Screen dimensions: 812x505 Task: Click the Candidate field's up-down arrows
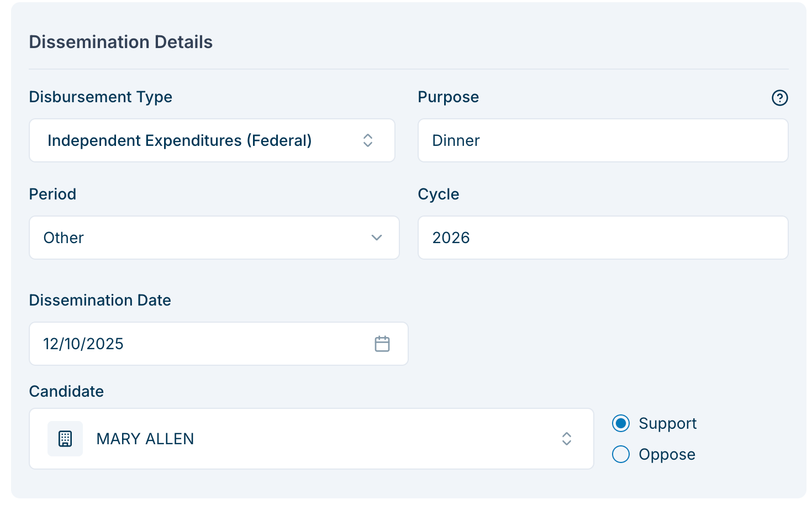567,439
